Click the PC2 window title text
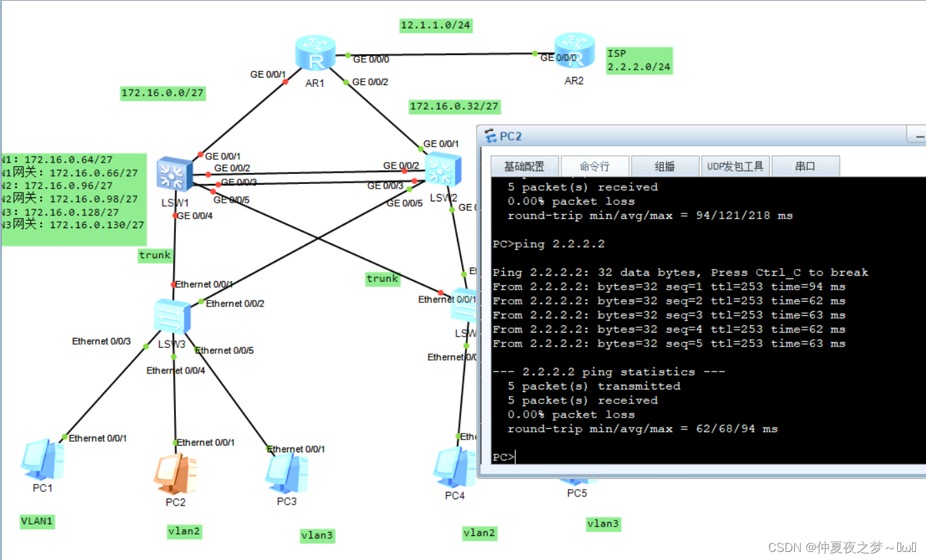This screenshot has width=926, height=560. tap(511, 136)
